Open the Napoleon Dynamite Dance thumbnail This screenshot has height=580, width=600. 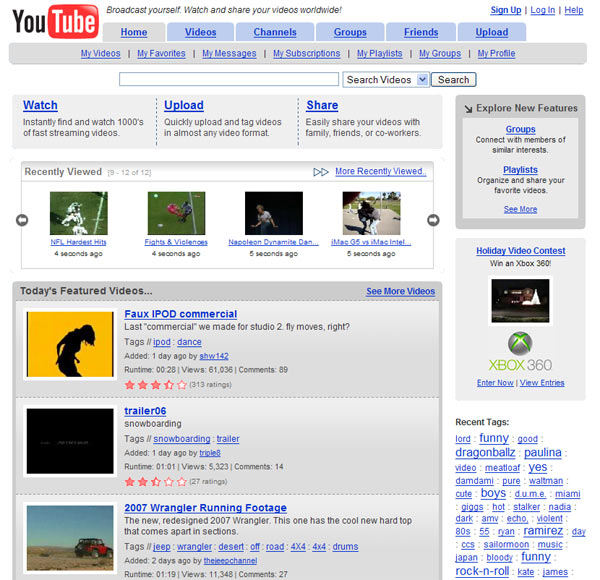(x=274, y=213)
